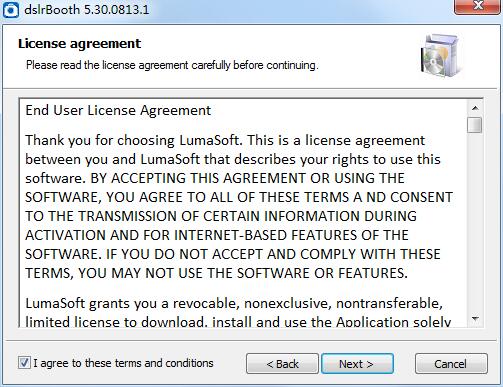Viewport: 503px width, 387px height.
Task: Proceed using the 'Next >' button
Action: 357,364
